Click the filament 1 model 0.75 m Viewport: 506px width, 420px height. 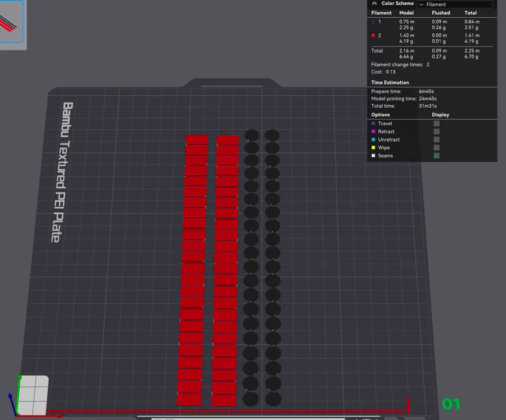point(407,22)
